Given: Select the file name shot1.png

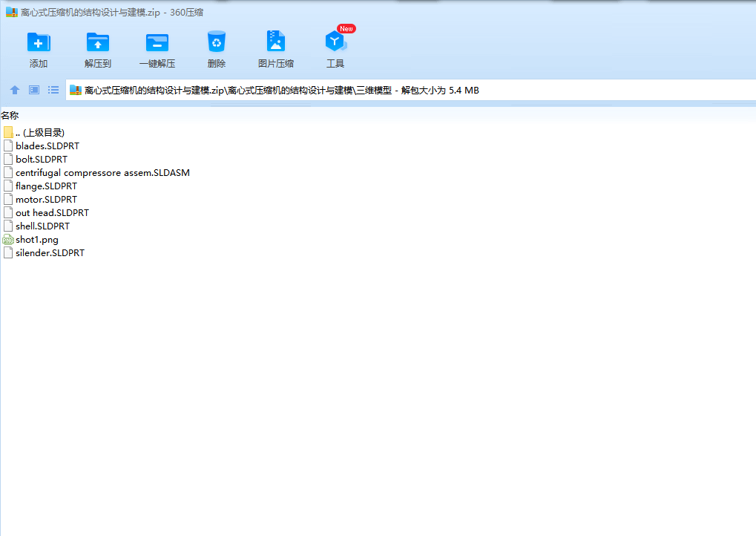Looking at the screenshot, I should coord(37,240).
